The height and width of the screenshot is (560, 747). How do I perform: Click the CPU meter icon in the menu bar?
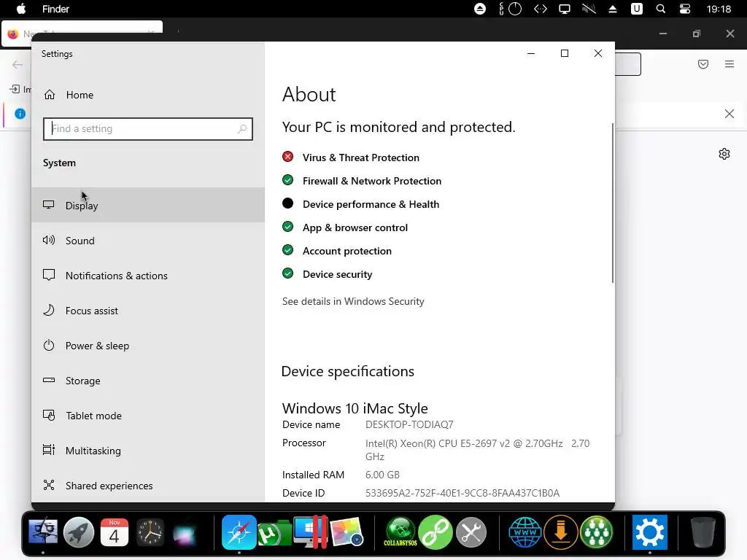point(510,9)
